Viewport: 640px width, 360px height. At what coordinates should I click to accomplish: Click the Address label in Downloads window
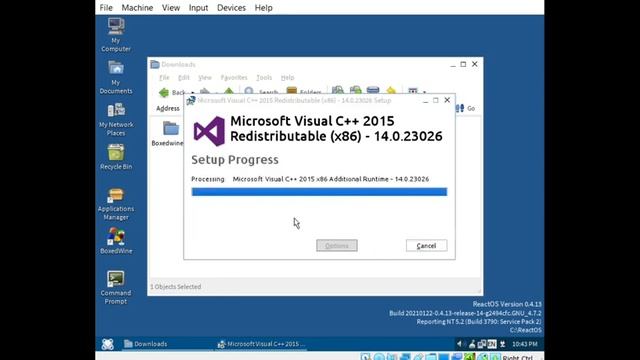pyautogui.click(x=168, y=108)
